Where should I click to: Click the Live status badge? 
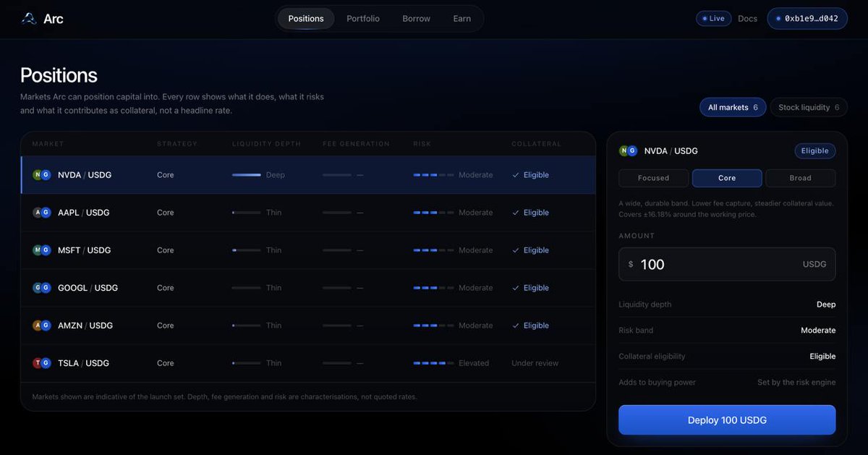pos(714,19)
